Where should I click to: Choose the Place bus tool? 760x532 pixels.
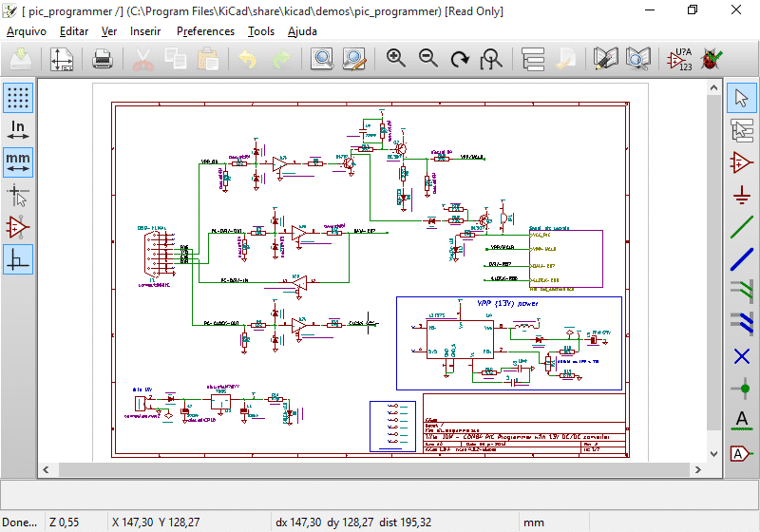click(x=742, y=259)
